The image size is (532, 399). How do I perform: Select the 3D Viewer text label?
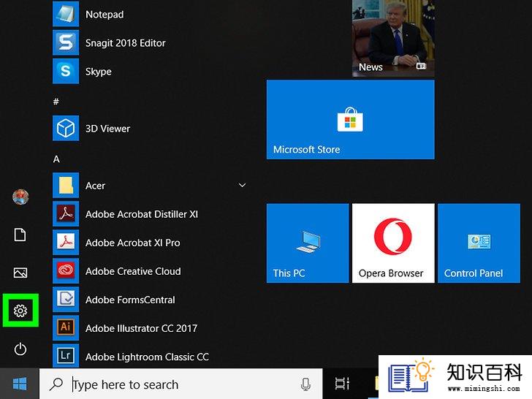click(107, 129)
